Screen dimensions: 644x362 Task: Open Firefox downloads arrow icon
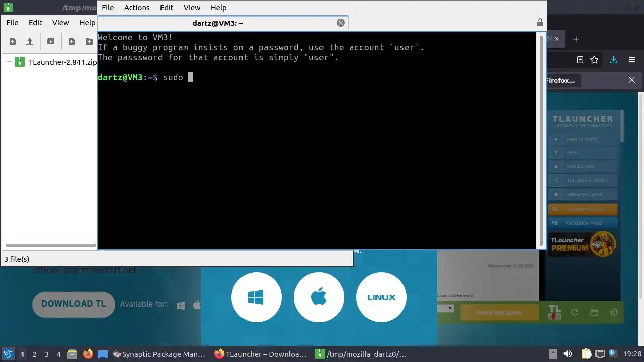(613, 60)
